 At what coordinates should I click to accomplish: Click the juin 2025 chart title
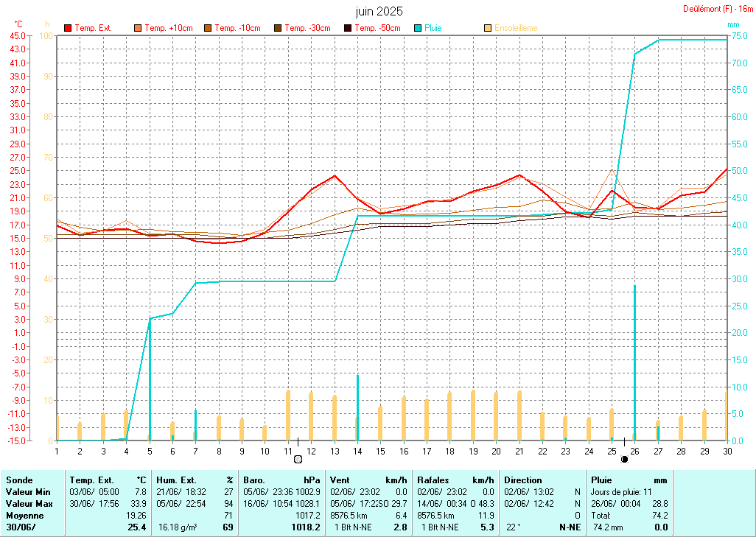point(379,11)
